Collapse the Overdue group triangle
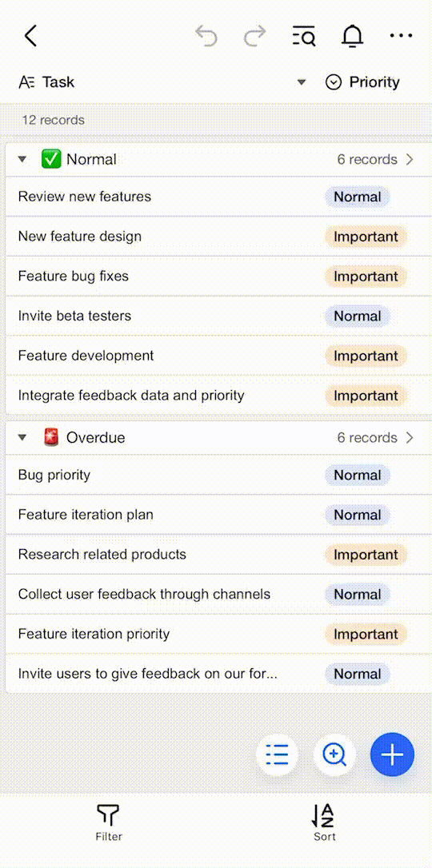 (x=22, y=438)
